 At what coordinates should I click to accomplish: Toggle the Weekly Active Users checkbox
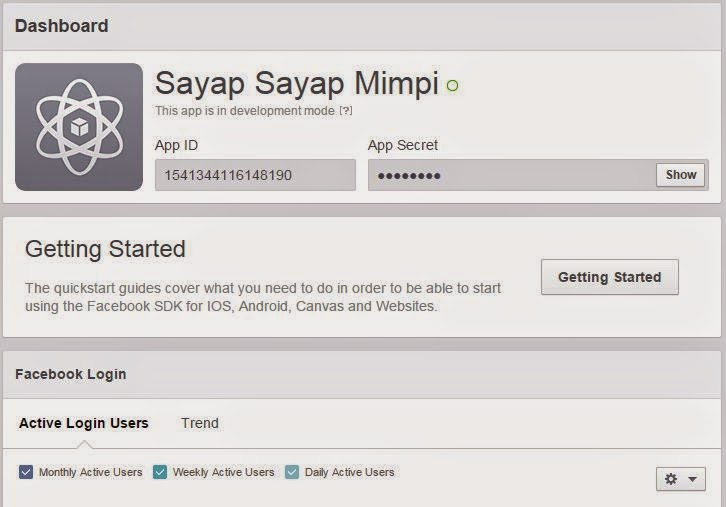tap(160, 472)
